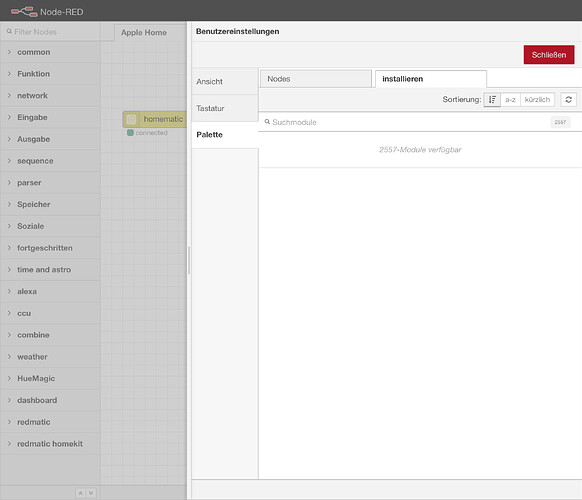This screenshot has width=582, height=500.
Task: Collapse all palette categories with up arrow
Action: coord(80,493)
